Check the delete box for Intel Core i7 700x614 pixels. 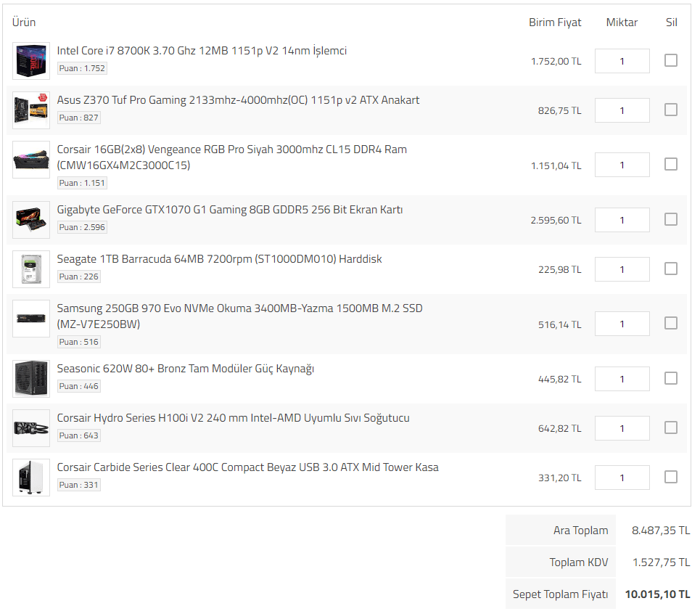pos(671,60)
